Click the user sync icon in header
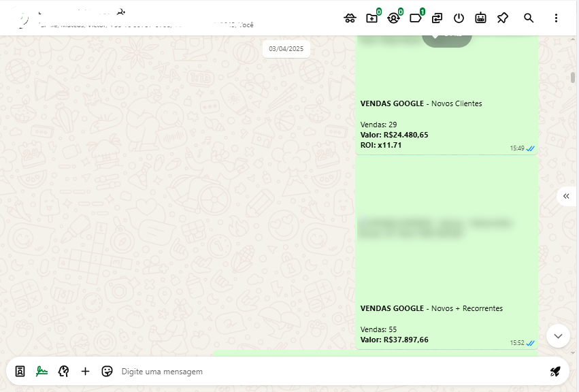 393,18
